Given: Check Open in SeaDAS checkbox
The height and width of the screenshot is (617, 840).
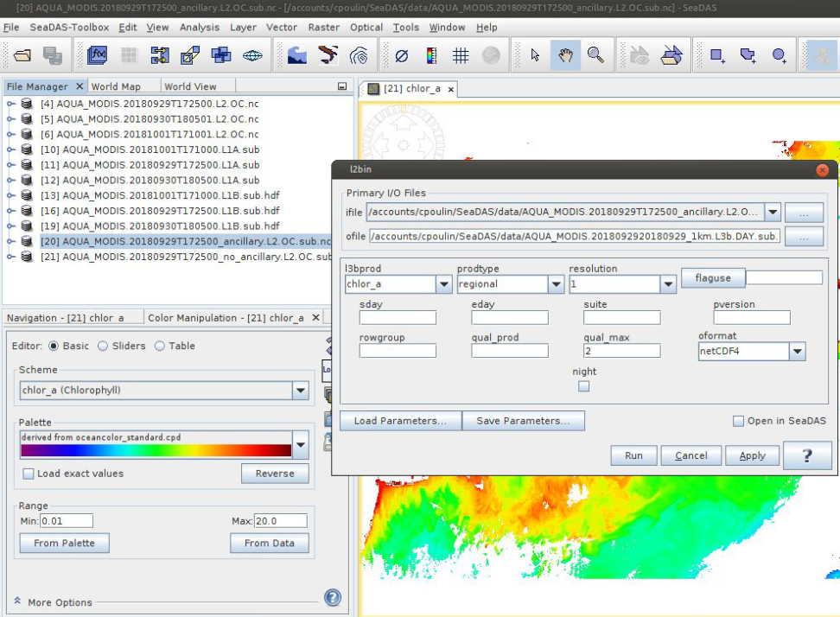Looking at the screenshot, I should pos(738,421).
